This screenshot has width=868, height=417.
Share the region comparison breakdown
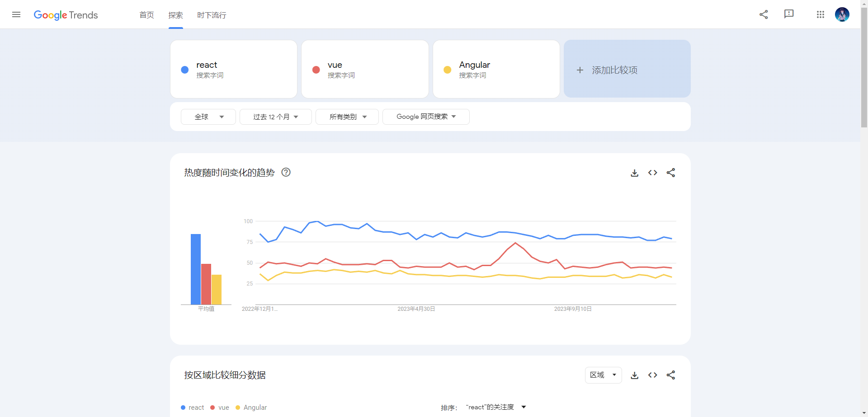click(671, 375)
